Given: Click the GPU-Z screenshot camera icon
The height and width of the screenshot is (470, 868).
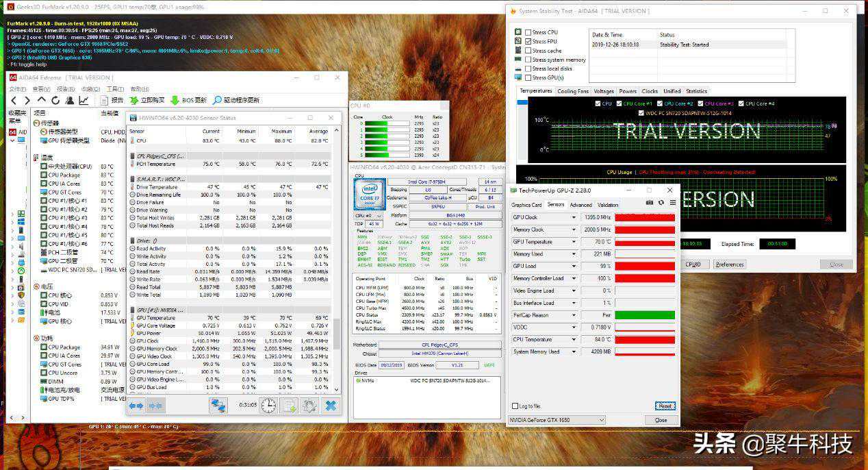Looking at the screenshot, I should 650,203.
